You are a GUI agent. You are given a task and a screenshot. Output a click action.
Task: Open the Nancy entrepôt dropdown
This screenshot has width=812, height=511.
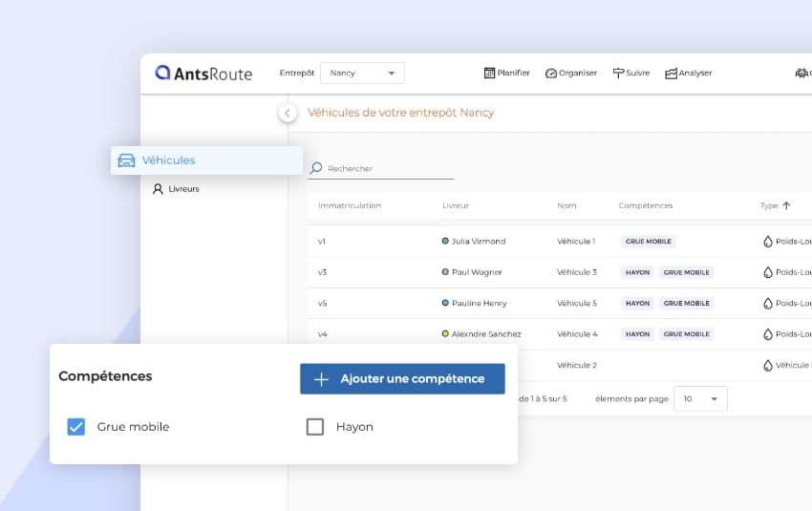coord(363,73)
